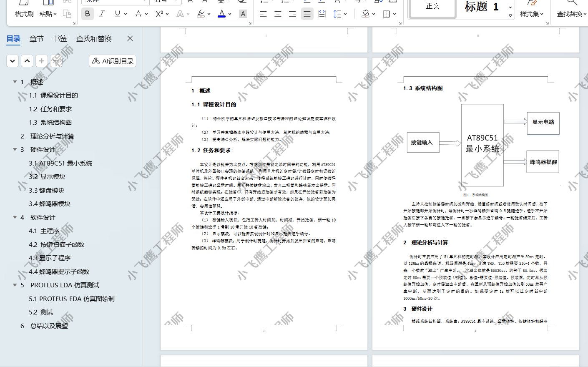Select justify alignment
Viewport: 588px width, 367px height.
[307, 14]
